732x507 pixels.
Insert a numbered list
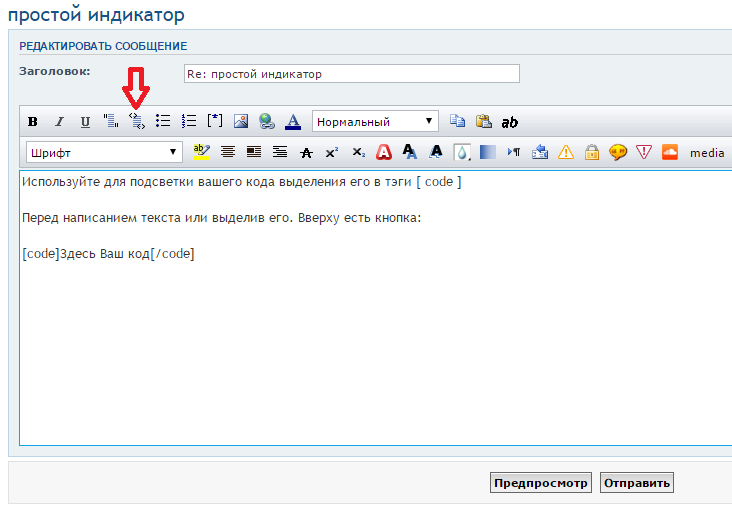(x=189, y=122)
